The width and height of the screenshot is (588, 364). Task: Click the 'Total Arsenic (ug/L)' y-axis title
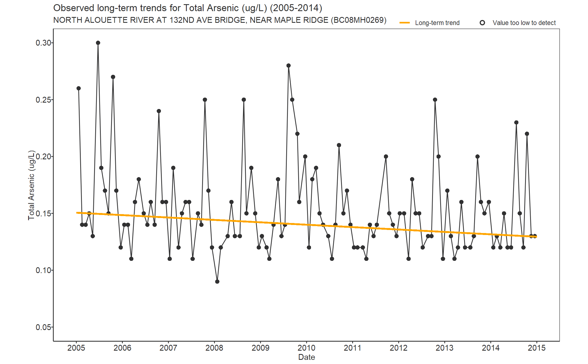point(31,185)
